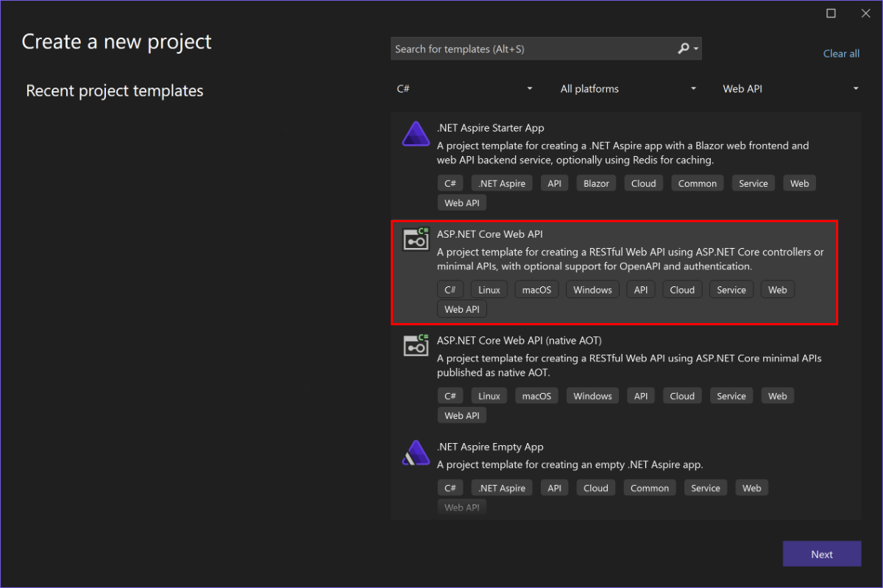This screenshot has height=588, width=883.
Task: Click the Common tag under .NET Aspire Empty App
Action: pyautogui.click(x=650, y=487)
